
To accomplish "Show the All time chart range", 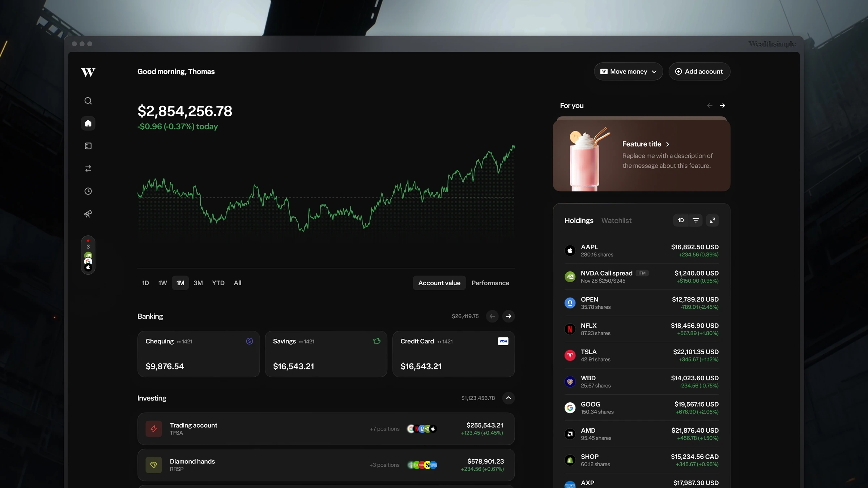I will [x=238, y=283].
